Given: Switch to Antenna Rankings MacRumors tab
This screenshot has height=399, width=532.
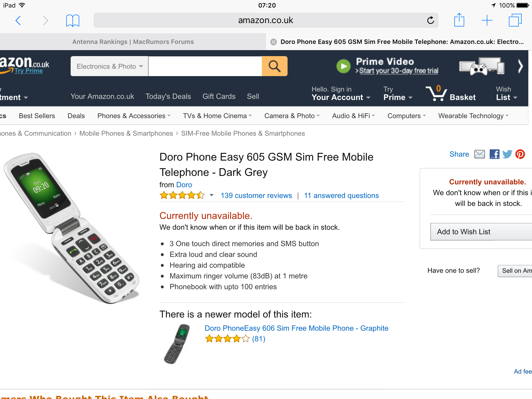Looking at the screenshot, I should tap(133, 42).
